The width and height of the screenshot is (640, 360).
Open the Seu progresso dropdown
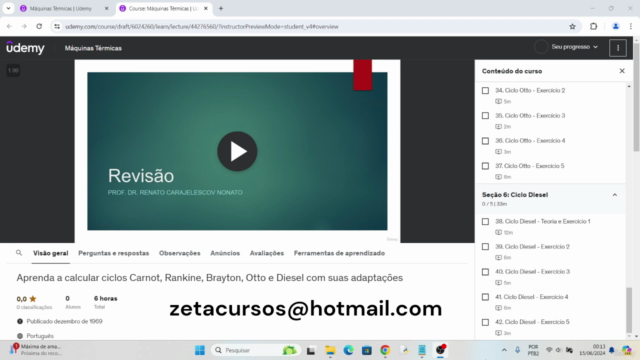coord(575,47)
